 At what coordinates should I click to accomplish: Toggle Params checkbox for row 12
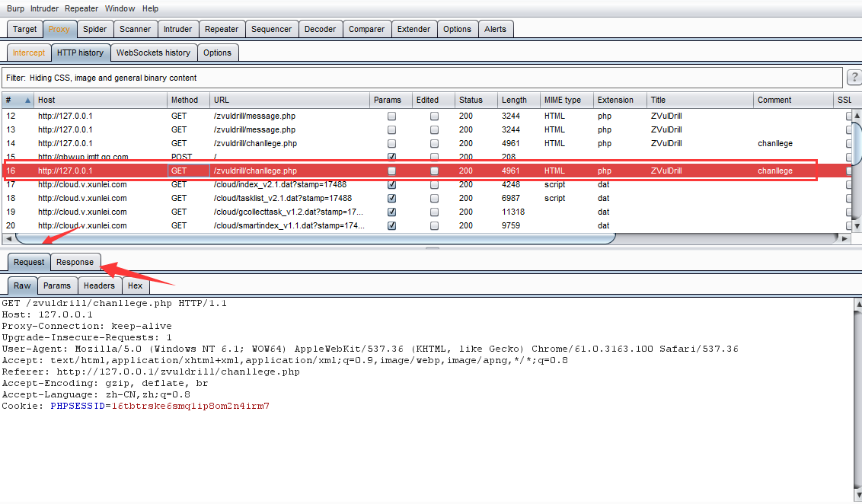point(391,116)
